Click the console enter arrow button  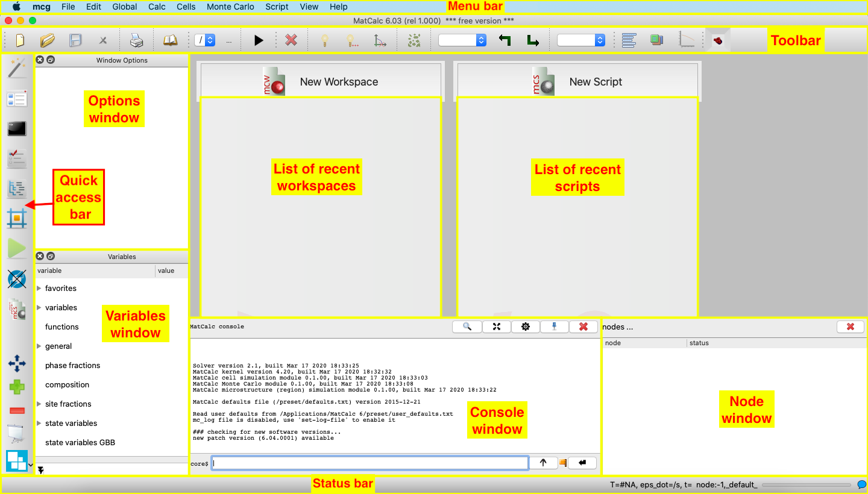[582, 463]
